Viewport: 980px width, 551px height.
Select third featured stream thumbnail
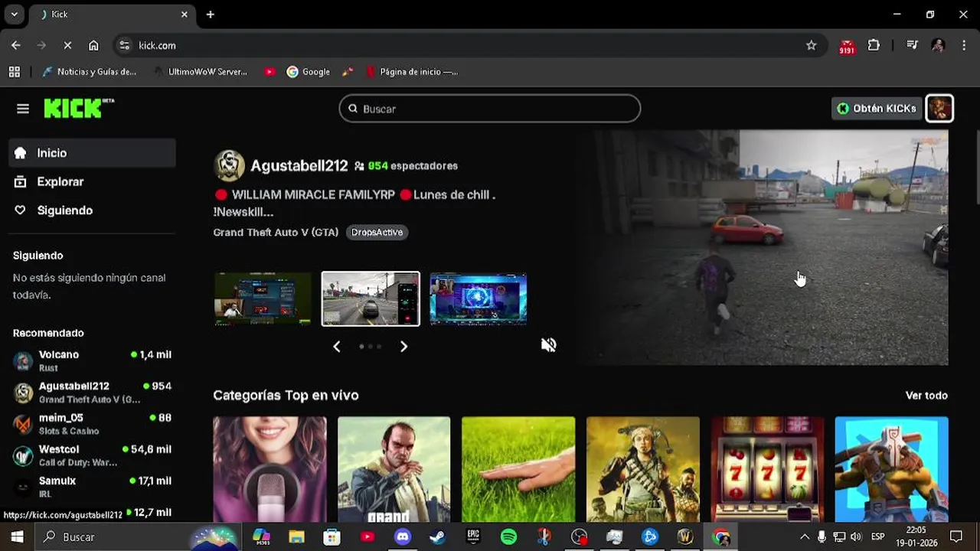[x=479, y=299]
